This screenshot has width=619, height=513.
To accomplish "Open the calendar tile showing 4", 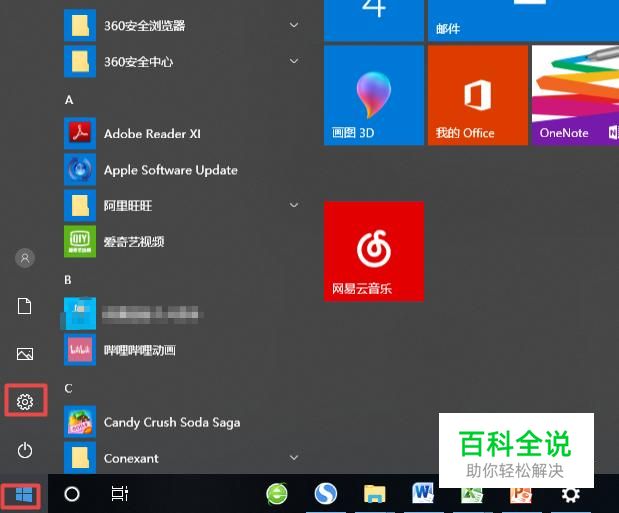I will tap(374, 21).
